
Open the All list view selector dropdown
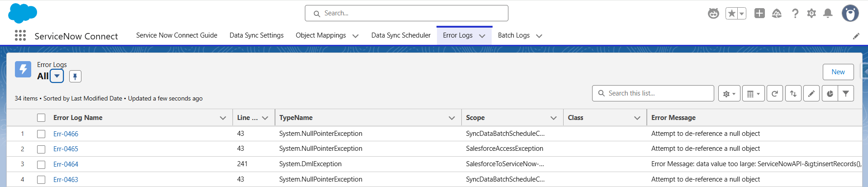57,76
